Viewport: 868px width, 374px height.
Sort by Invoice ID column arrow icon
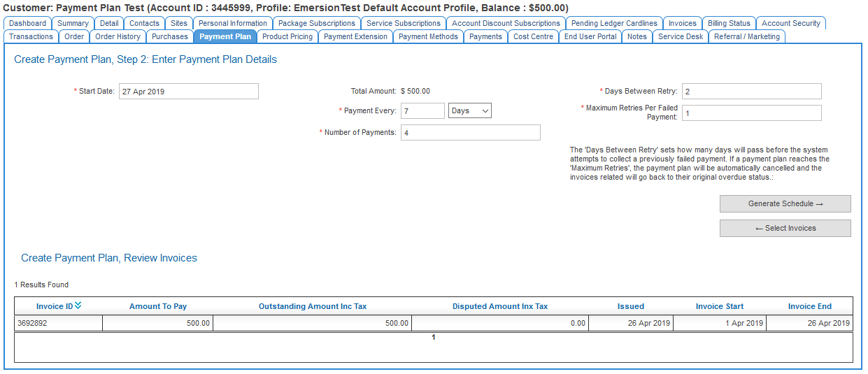78,305
